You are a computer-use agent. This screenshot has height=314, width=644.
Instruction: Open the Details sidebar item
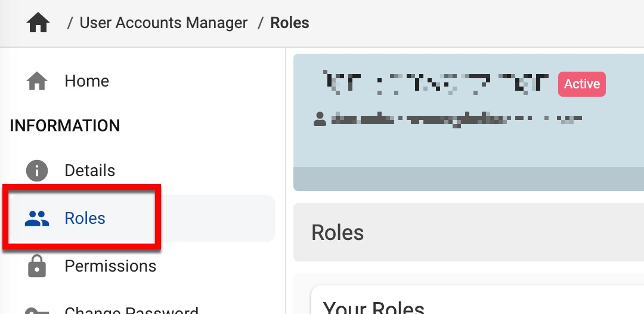coord(90,171)
